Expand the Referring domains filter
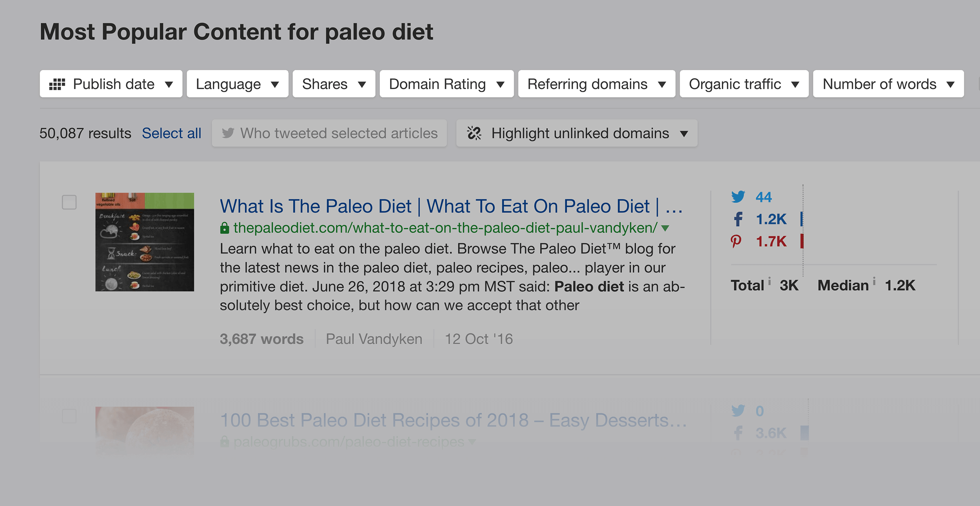This screenshot has height=506, width=980. (x=597, y=84)
